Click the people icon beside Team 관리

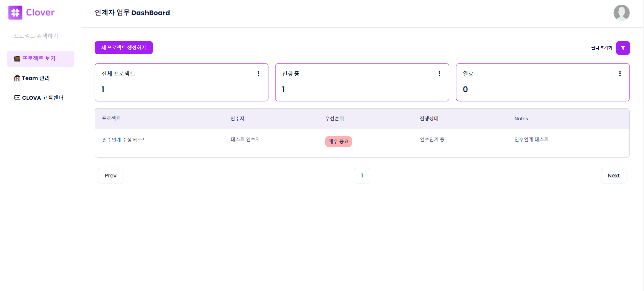(x=17, y=78)
